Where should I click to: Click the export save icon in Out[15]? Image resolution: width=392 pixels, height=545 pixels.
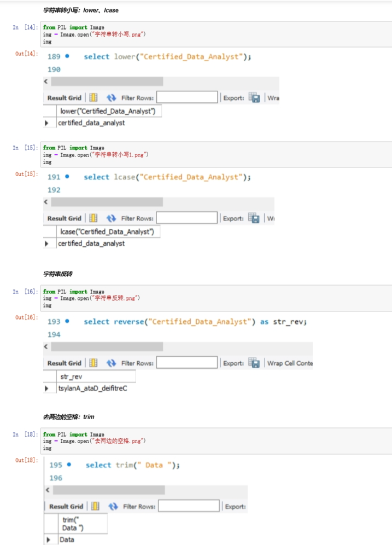pyautogui.click(x=254, y=218)
